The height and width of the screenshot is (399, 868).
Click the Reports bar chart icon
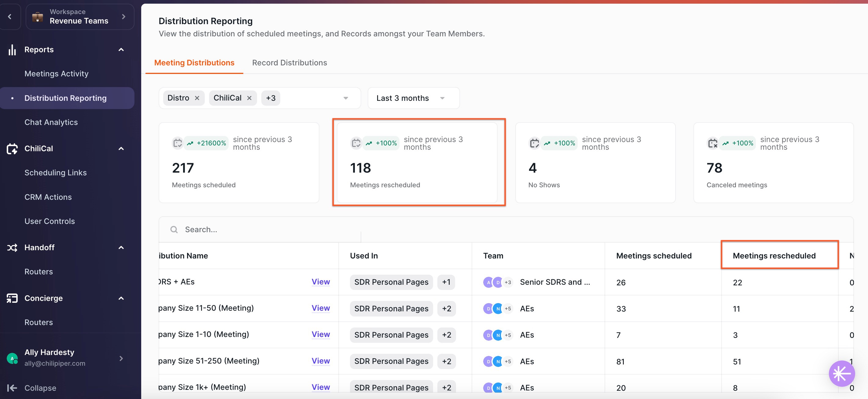click(12, 49)
